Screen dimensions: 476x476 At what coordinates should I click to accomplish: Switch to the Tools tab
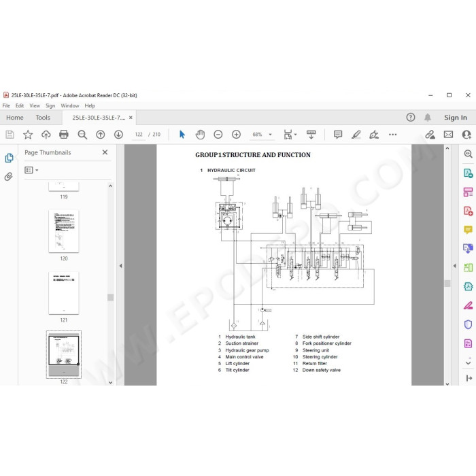(43, 118)
